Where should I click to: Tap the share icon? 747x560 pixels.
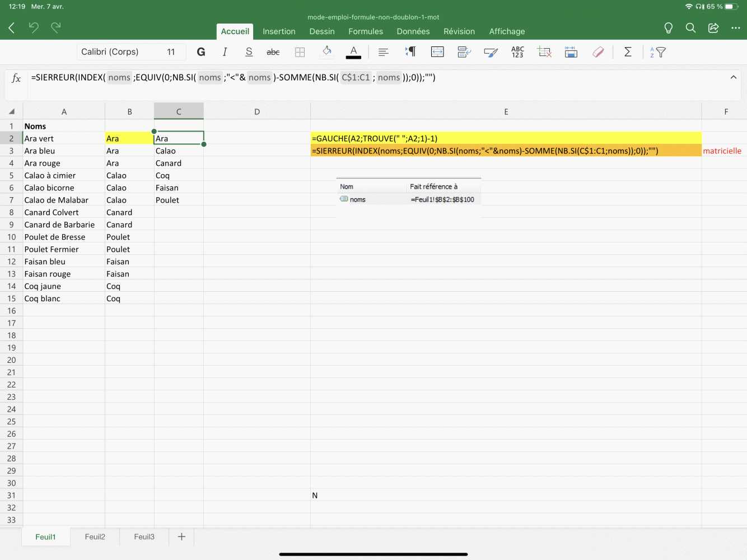[x=713, y=28]
